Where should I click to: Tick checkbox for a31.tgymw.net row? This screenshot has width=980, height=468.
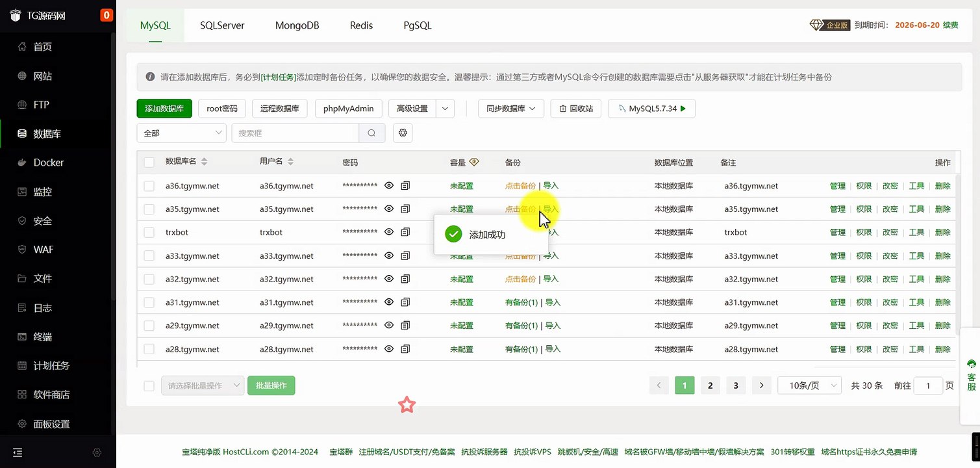(149, 302)
